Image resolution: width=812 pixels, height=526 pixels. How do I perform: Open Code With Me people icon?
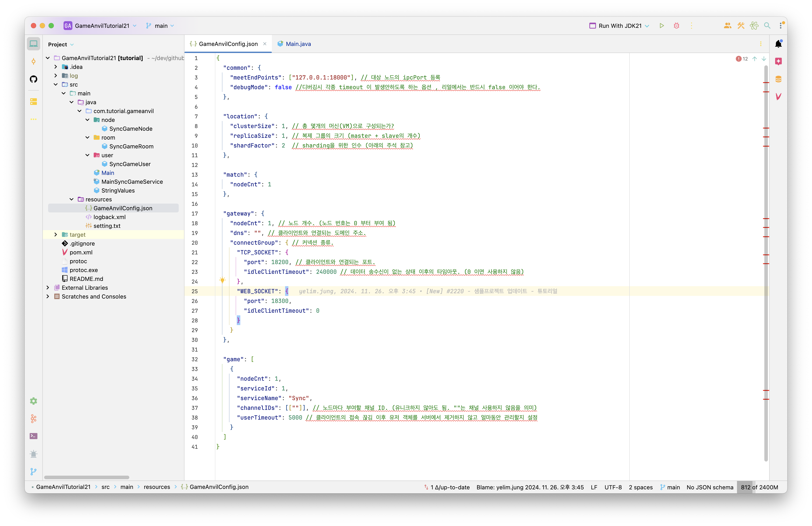[x=727, y=26]
